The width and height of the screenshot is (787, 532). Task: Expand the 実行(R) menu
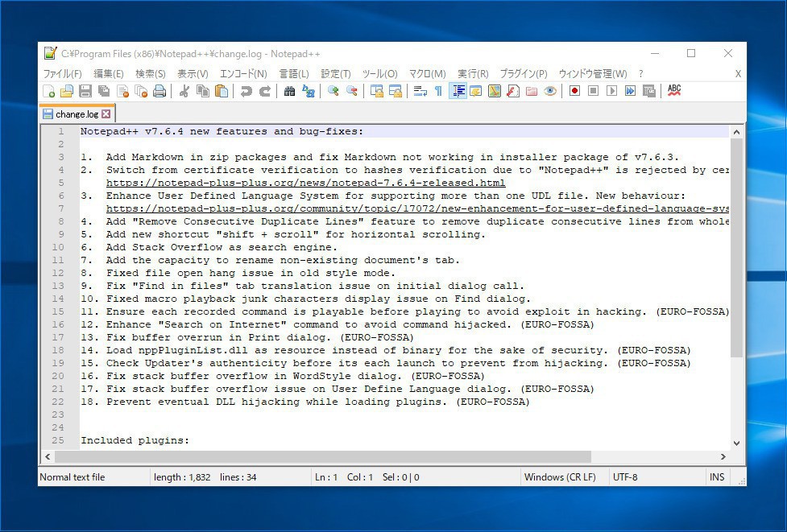click(473, 74)
